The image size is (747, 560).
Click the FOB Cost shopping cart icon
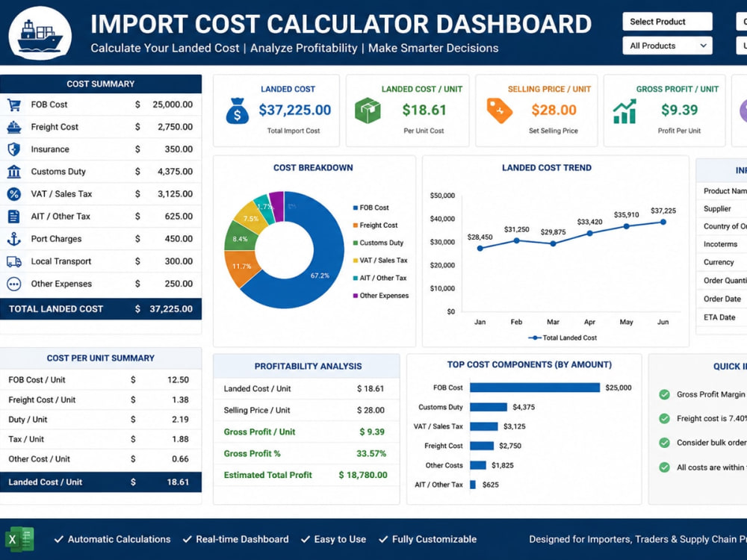pyautogui.click(x=13, y=105)
